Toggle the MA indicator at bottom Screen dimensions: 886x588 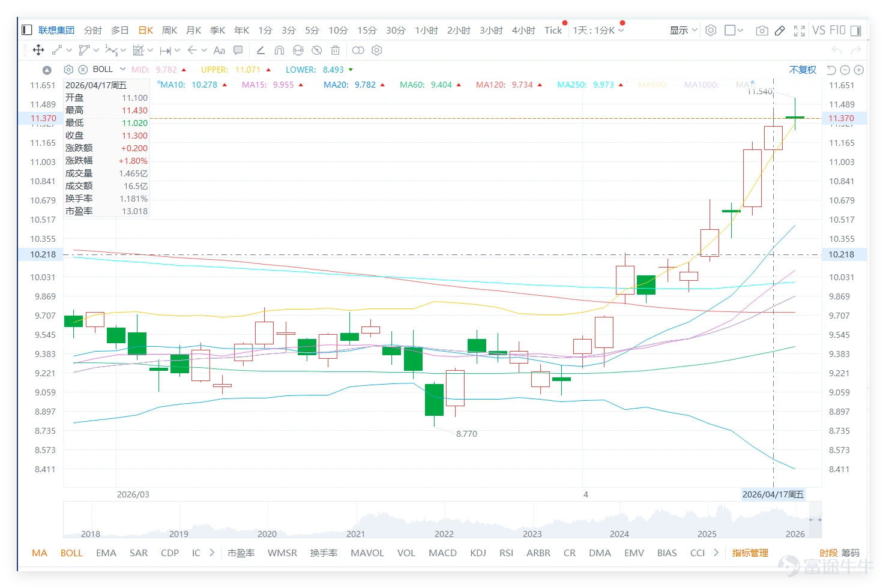click(40, 553)
